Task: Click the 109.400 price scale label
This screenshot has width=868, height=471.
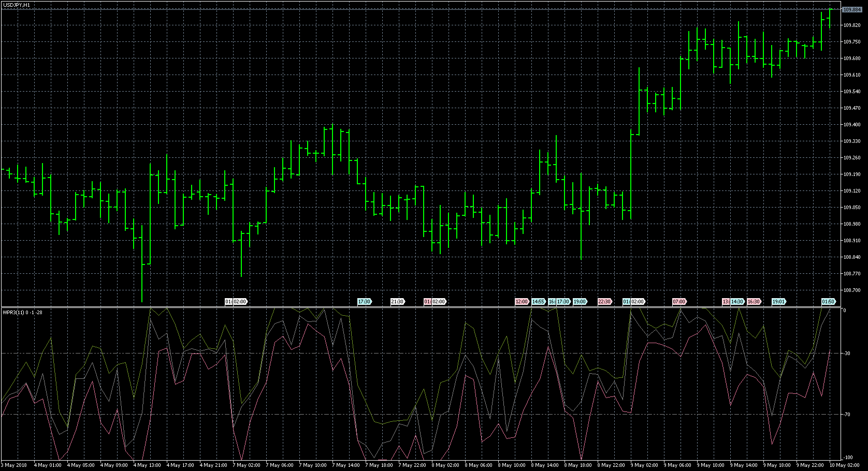Action: [851, 125]
